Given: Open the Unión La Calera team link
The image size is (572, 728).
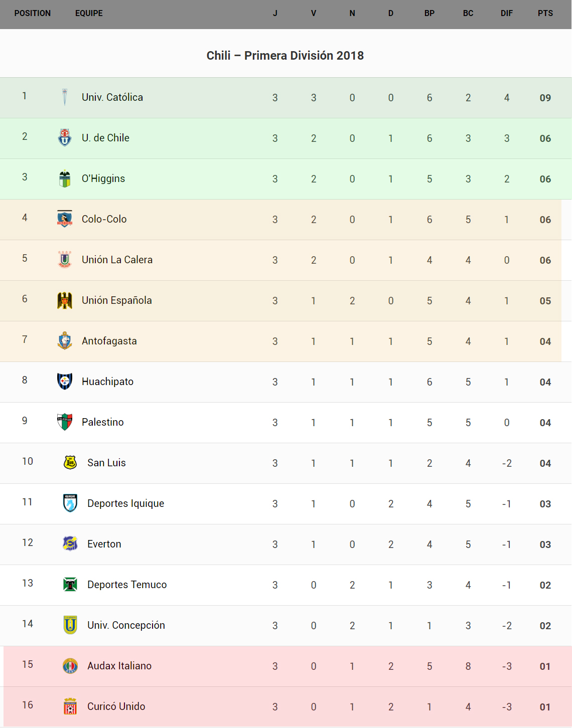Looking at the screenshot, I should [x=117, y=260].
